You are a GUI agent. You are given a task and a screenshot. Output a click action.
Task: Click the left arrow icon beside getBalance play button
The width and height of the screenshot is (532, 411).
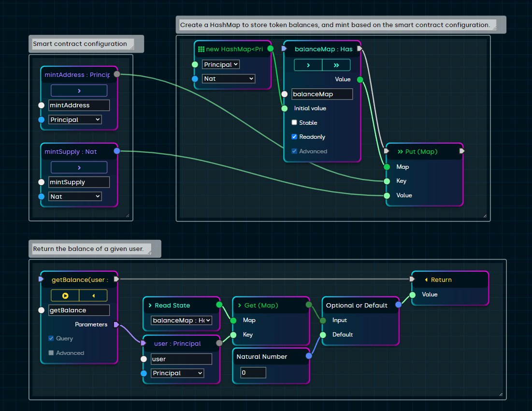[93, 295]
